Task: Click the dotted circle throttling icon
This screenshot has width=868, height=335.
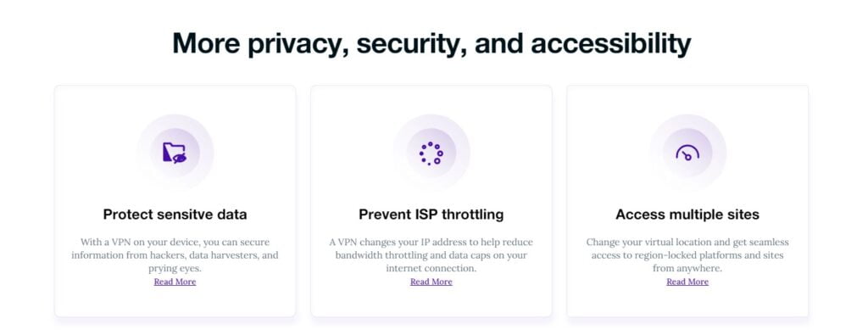Action: click(431, 154)
